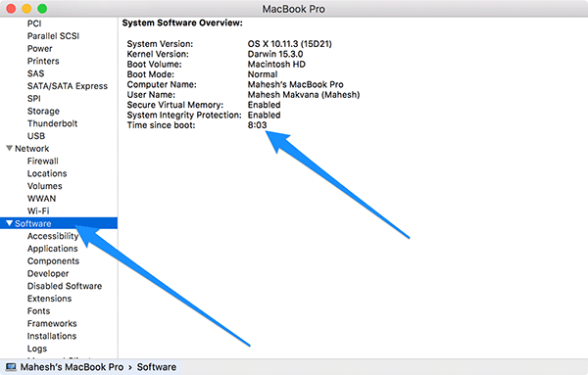The image size is (588, 375).
Task: Open Logs under Software
Action: click(x=37, y=349)
